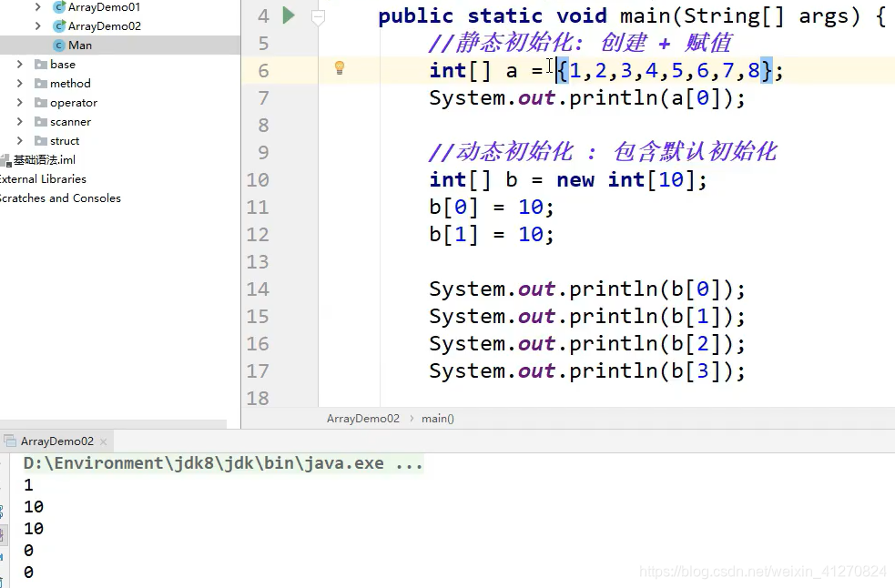Screen dimensions: 895x588
Task: Select ArrayDemo02 in the breadcrumb bar
Action: 363,419
